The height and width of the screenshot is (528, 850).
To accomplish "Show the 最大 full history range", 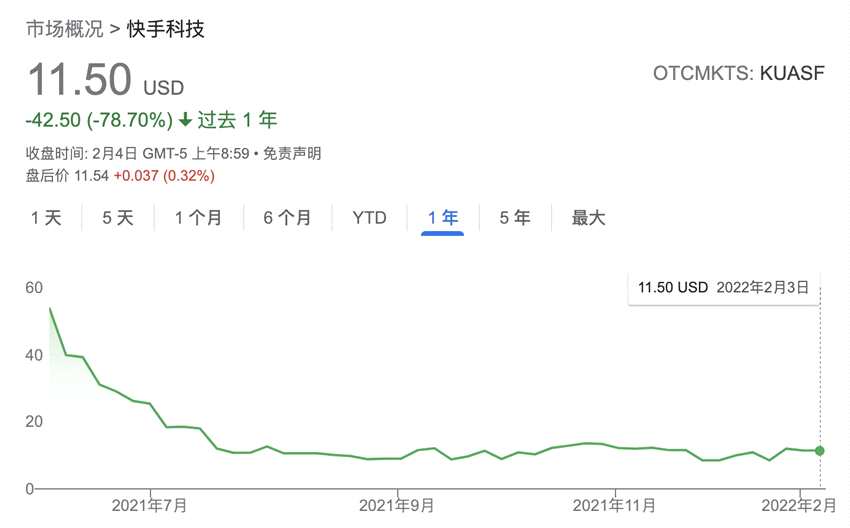I will point(589,218).
